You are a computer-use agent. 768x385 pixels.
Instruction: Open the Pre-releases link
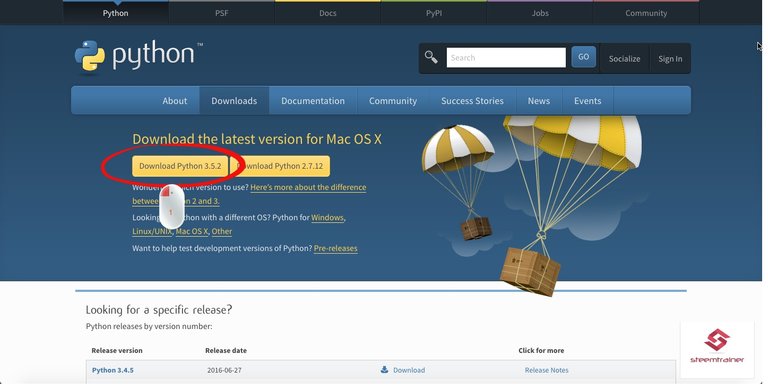pyautogui.click(x=336, y=248)
